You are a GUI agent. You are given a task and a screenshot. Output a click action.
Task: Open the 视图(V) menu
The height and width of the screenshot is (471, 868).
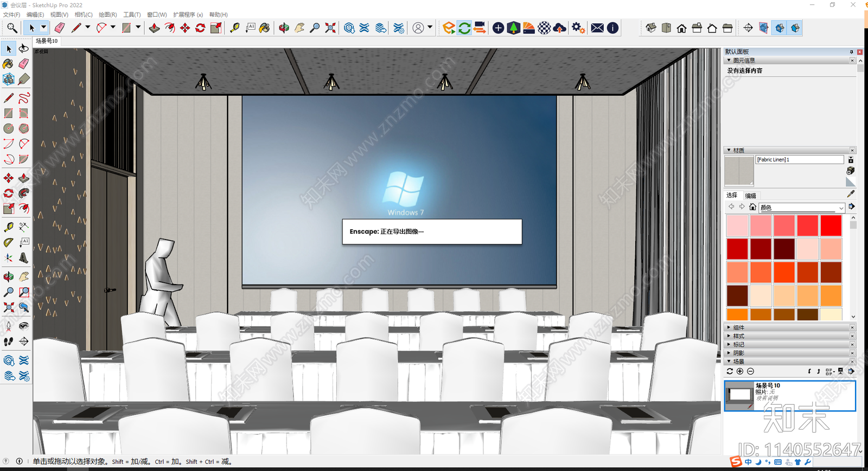point(59,15)
